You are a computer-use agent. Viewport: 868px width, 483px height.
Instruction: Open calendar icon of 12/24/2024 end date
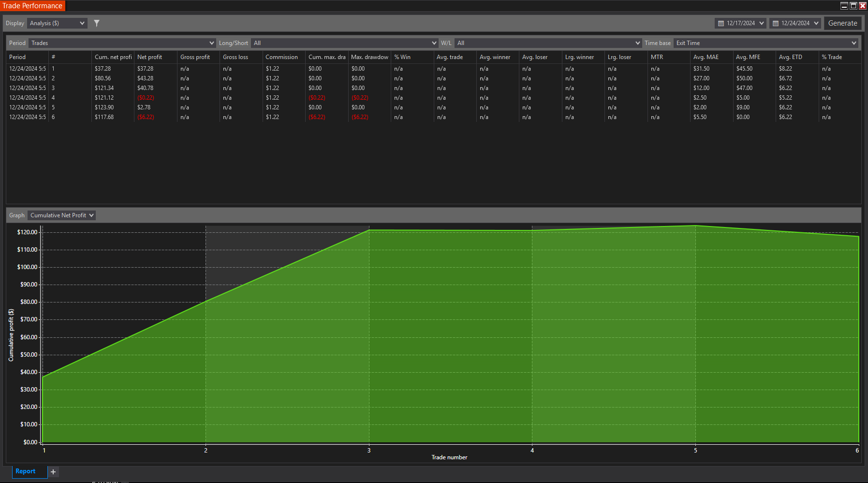pyautogui.click(x=776, y=23)
